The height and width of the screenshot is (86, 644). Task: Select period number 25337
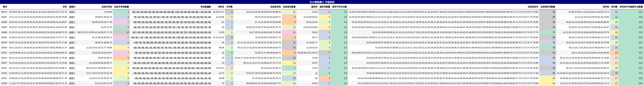[x=4, y=78]
